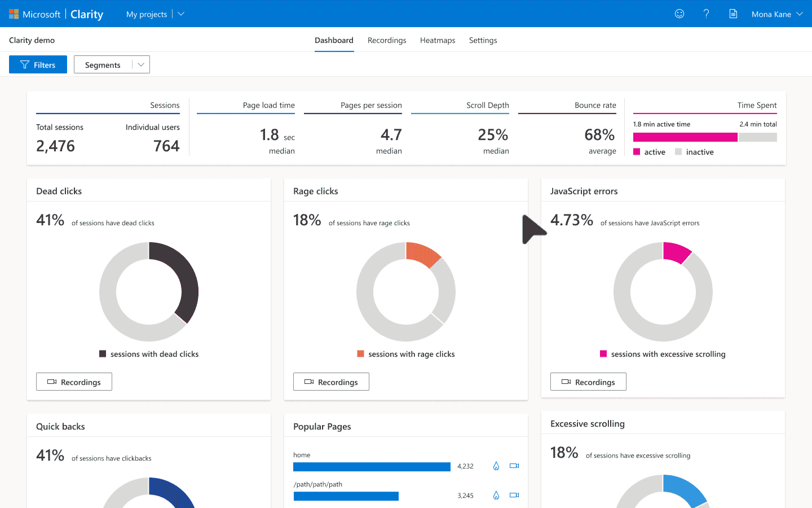Viewport: 812px width, 508px height.
Task: Click the orange rage clicks legend swatch
Action: (361, 354)
